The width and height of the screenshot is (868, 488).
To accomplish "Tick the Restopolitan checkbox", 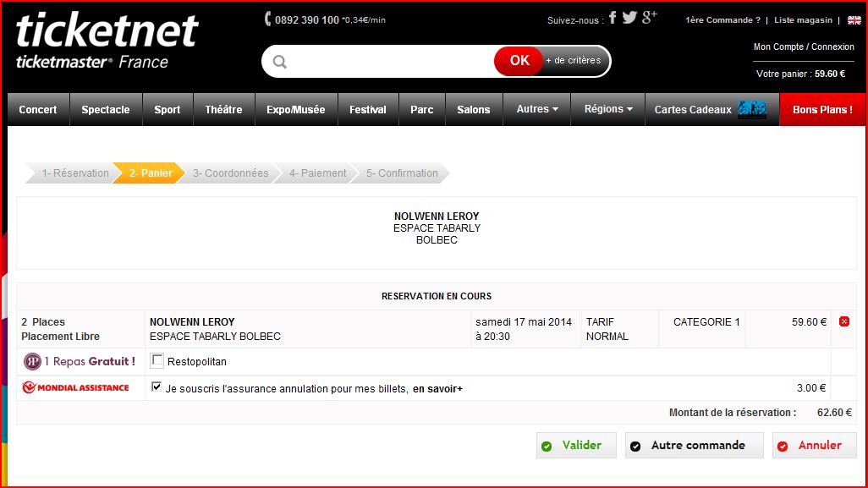I will click(157, 361).
